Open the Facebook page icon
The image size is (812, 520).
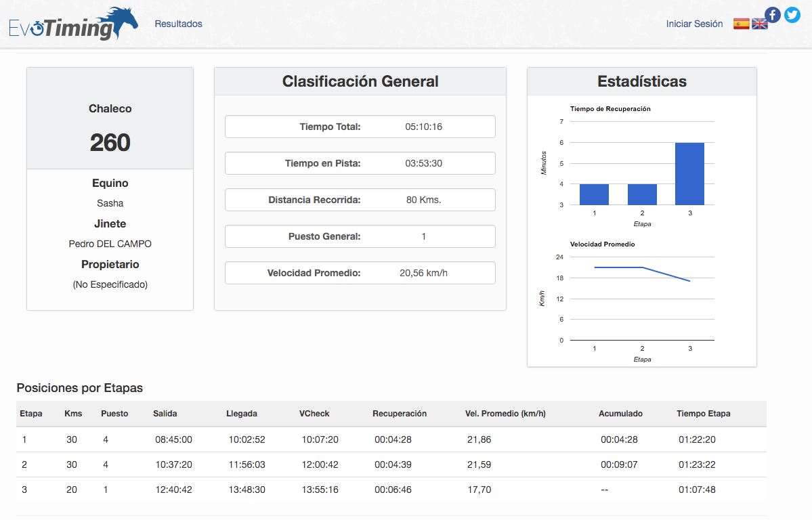click(772, 14)
